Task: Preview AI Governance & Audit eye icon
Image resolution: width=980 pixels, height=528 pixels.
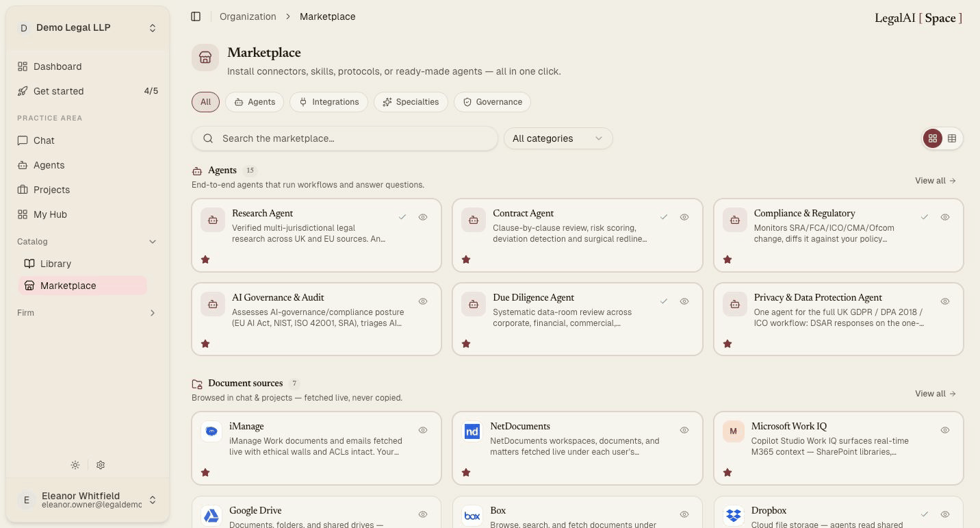Action: point(423,301)
